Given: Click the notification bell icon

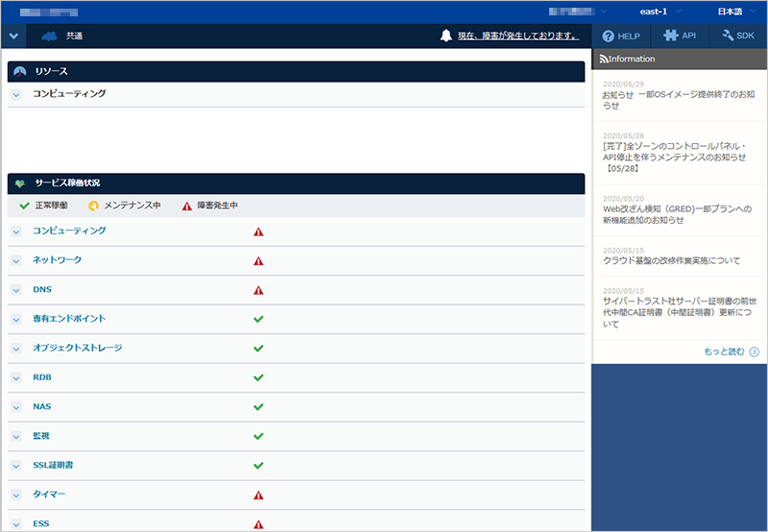Looking at the screenshot, I should tap(445, 36).
